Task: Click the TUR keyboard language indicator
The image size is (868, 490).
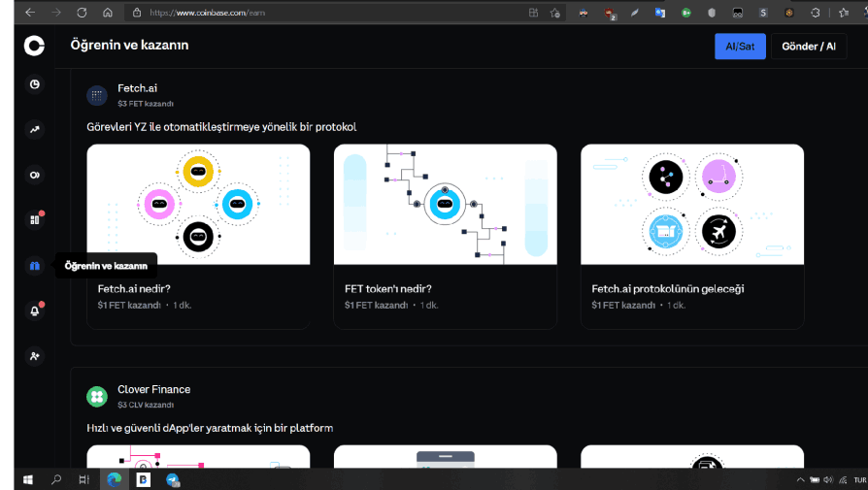Action: tap(860, 480)
